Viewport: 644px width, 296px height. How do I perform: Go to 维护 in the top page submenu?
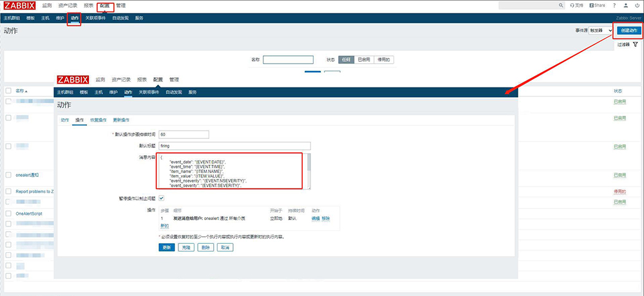point(60,18)
